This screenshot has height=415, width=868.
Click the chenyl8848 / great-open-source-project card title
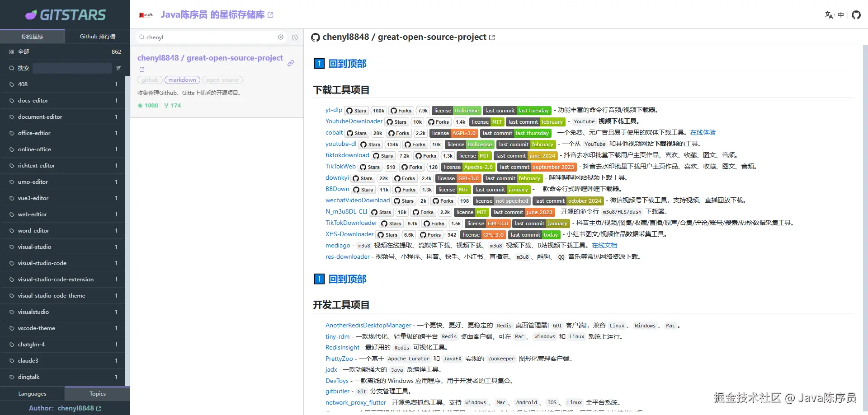[210, 58]
